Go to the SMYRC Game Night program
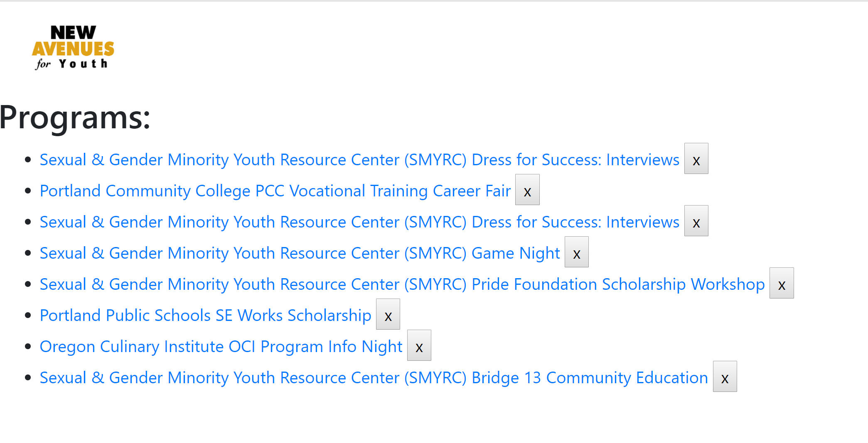 tap(300, 253)
